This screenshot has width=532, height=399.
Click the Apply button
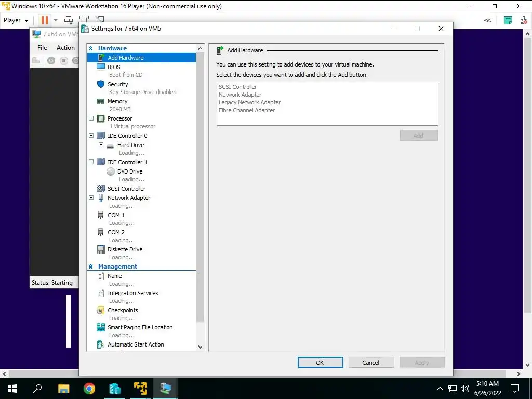422,362
